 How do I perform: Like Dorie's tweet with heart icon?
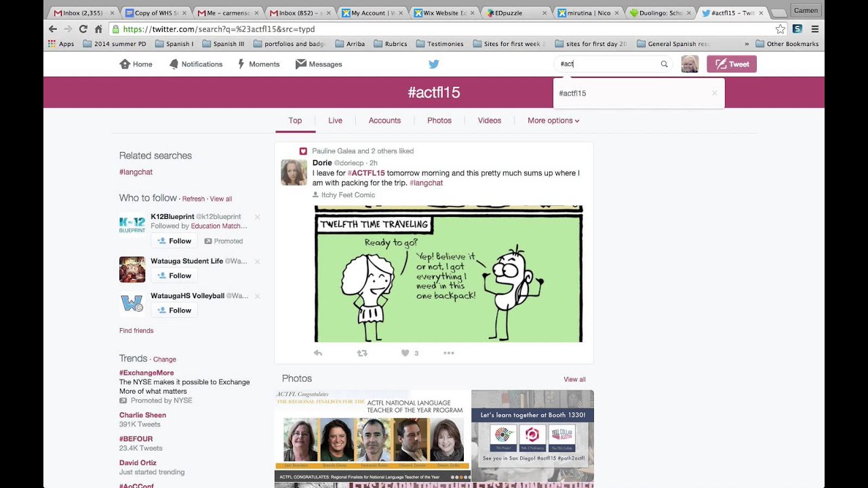click(x=406, y=353)
